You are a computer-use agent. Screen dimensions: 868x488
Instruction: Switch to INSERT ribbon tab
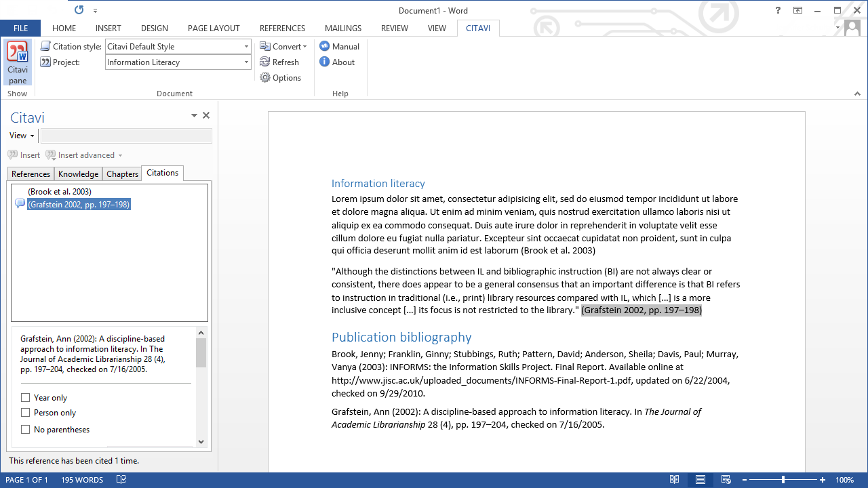click(108, 28)
